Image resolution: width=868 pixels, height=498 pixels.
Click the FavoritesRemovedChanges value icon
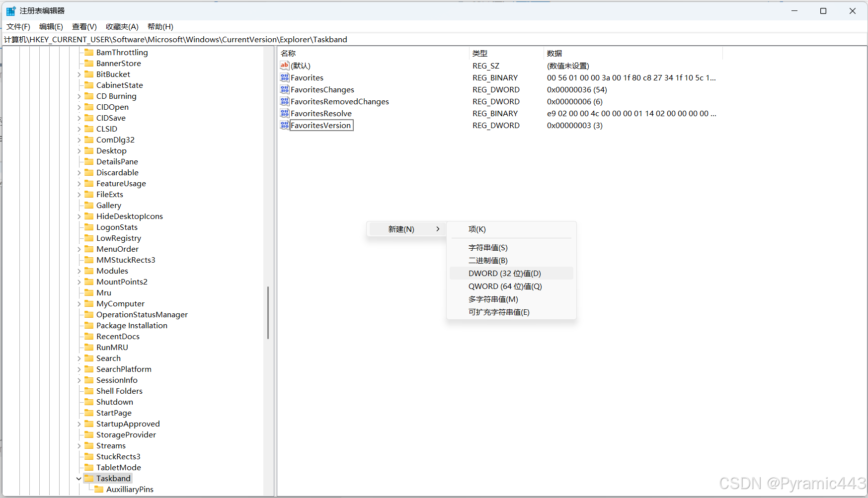(285, 101)
